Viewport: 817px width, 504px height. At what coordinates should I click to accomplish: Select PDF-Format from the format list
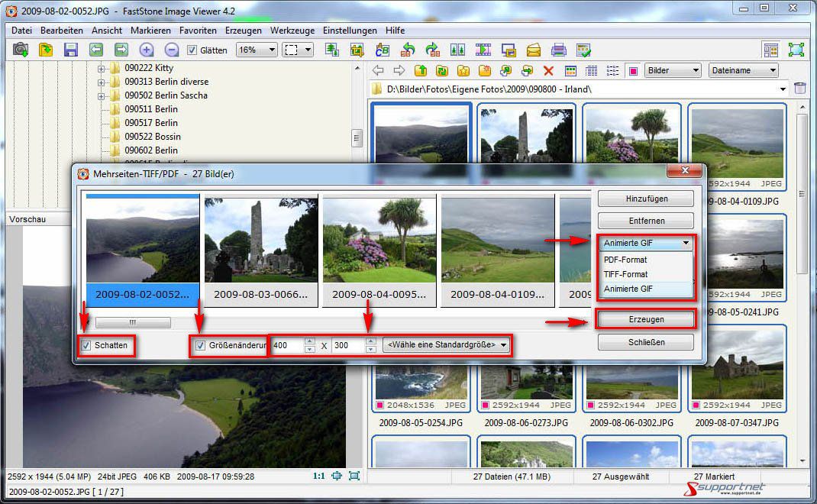(x=625, y=260)
